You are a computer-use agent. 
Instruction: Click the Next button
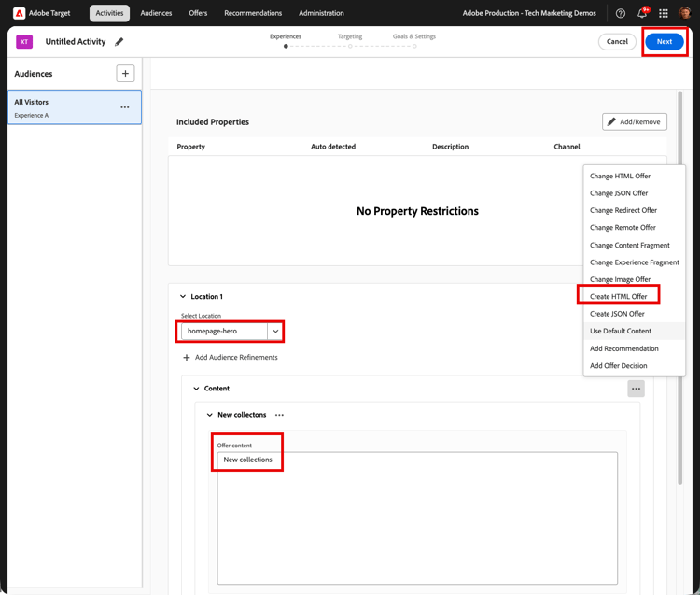click(665, 41)
